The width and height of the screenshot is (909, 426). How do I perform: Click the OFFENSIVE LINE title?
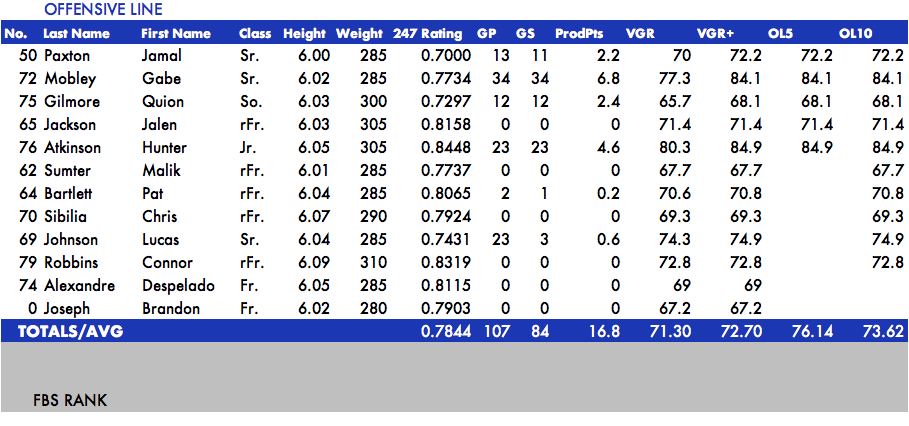coord(103,9)
